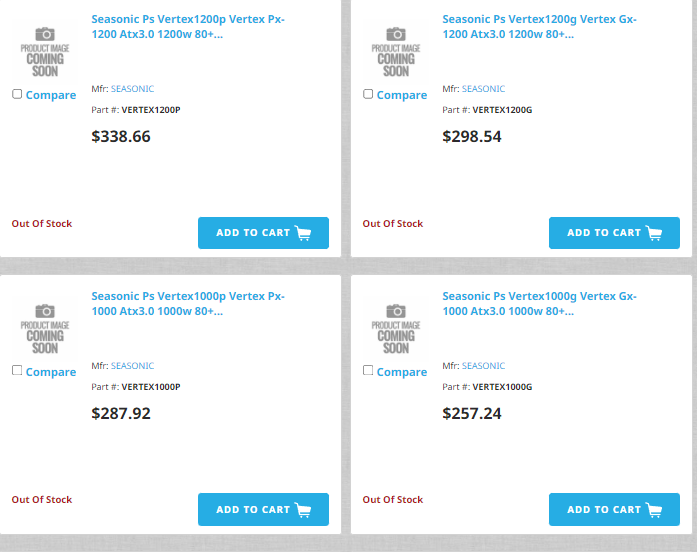Check Compare box for Vertex1200p
697x552 pixels.
tap(17, 94)
